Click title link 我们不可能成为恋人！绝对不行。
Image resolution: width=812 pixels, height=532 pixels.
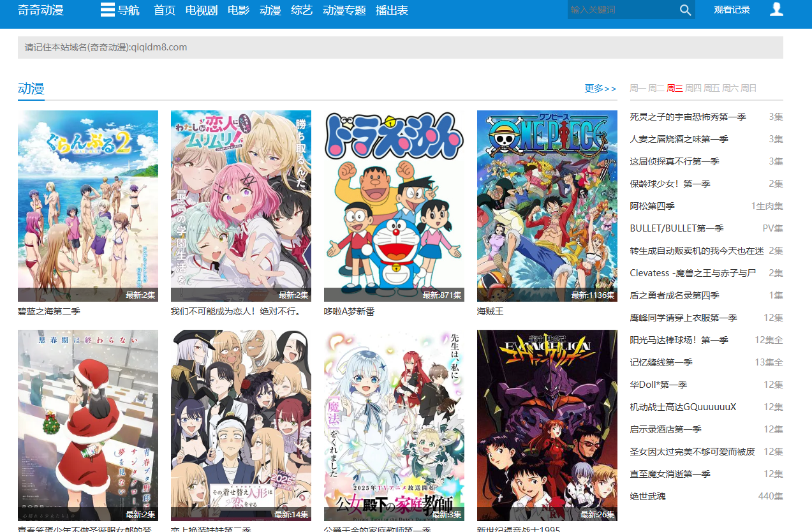[x=236, y=311]
